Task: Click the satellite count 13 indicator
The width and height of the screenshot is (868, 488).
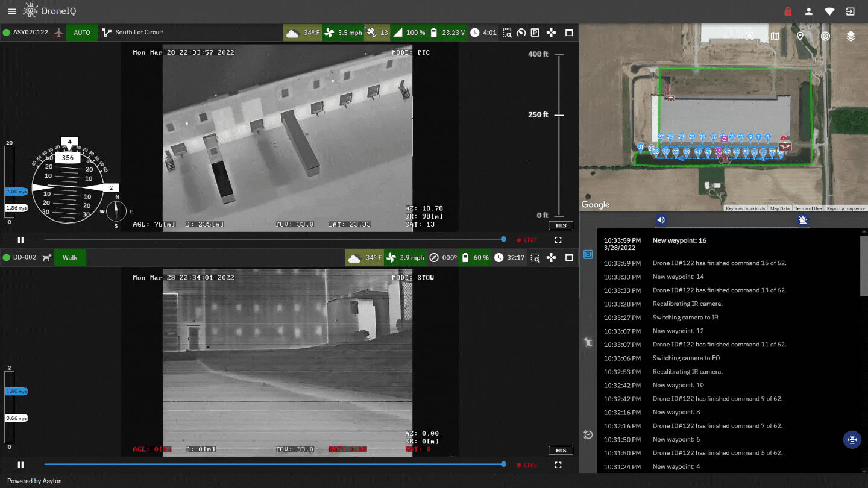Action: click(377, 33)
